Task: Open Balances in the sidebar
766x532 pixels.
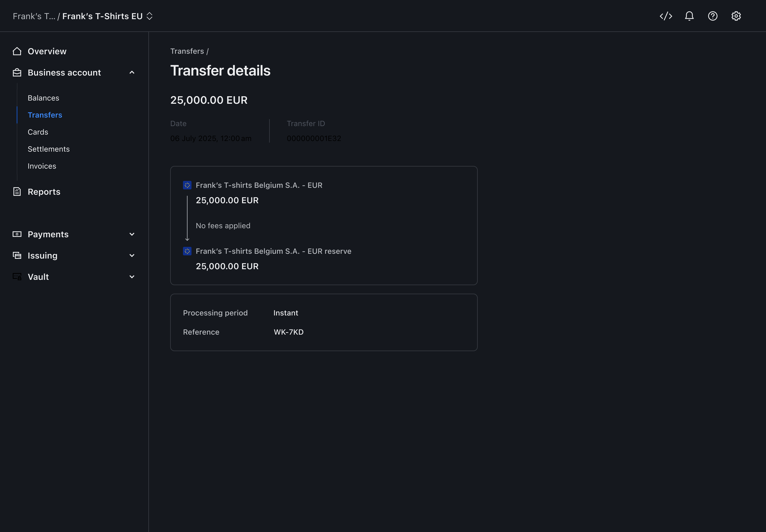Action: [43, 98]
